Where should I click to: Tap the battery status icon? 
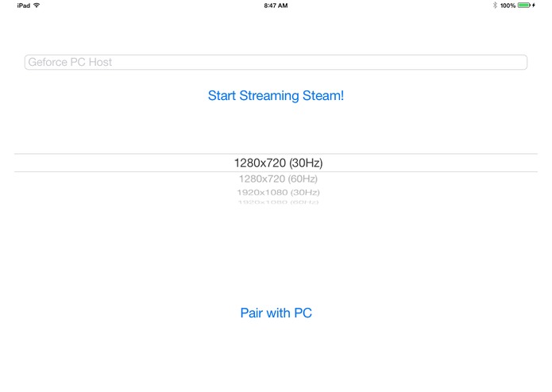(x=524, y=6)
